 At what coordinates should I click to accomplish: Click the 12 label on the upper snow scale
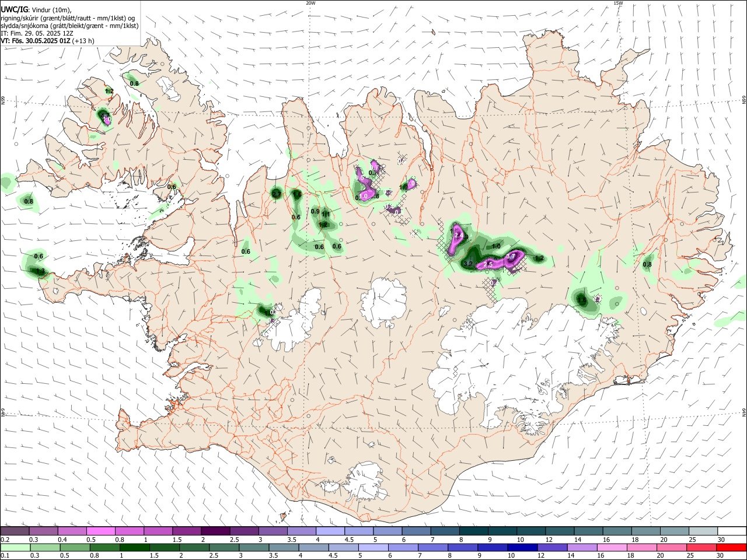549,540
